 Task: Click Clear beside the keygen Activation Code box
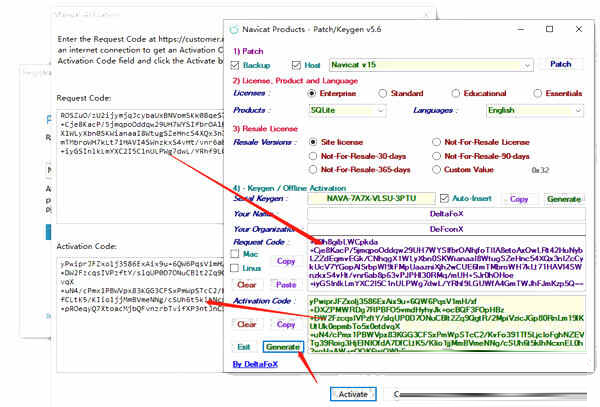click(246, 324)
